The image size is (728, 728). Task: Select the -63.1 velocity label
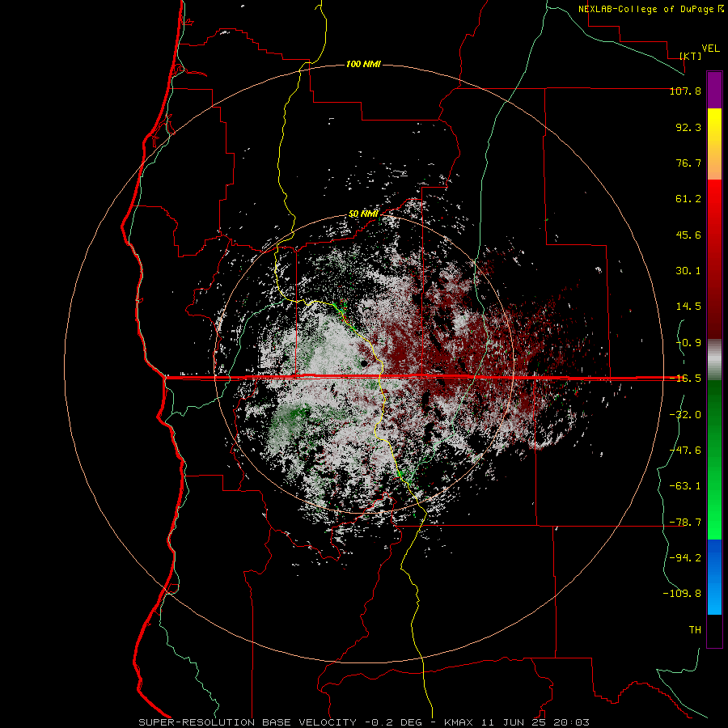685,486
